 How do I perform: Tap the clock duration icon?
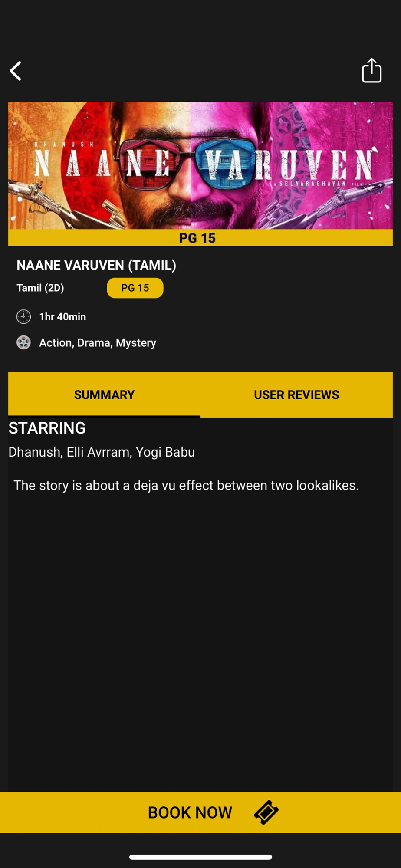(x=23, y=317)
